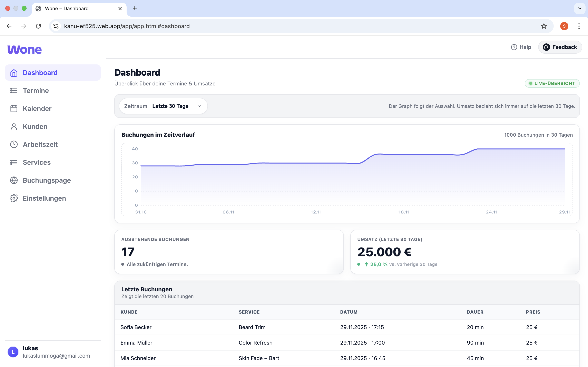
Task: Select the Dashboard navigation entry
Action: click(40, 72)
